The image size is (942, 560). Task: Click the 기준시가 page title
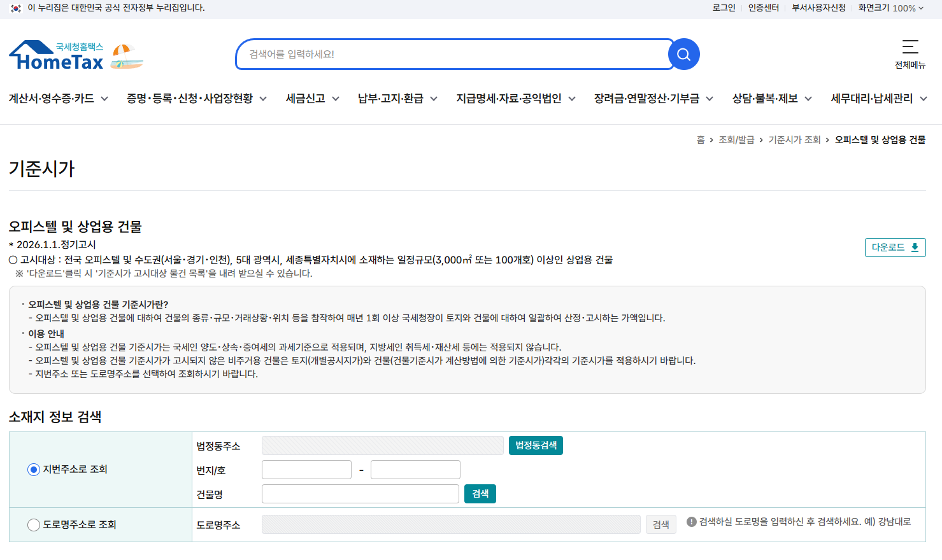[42, 169]
